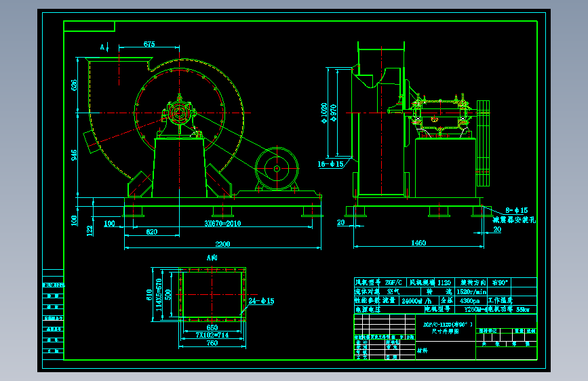This screenshot has width=588, height=381.
Task: Click the 24000 m³/h flow value
Action: pos(416,301)
